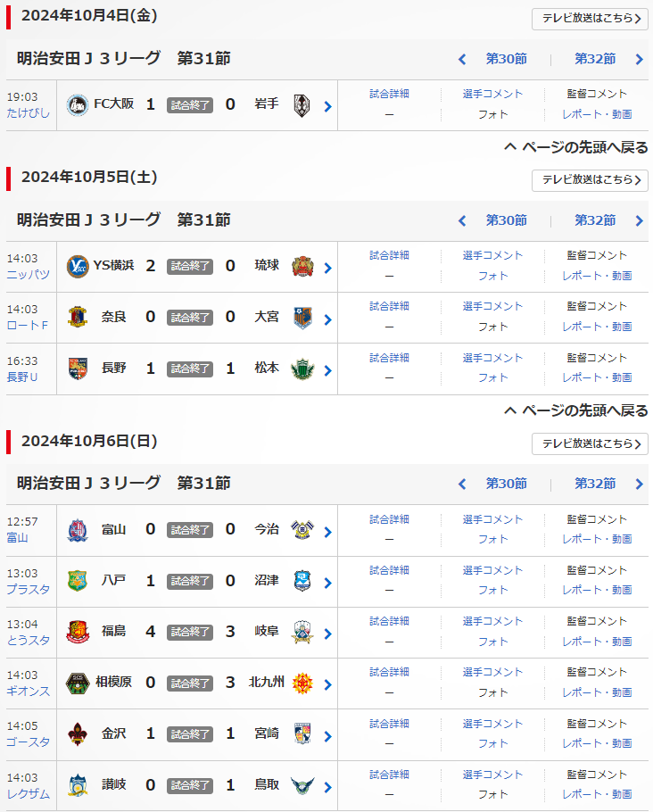Expand match arrow for 讃岐 vs 鳥取

[x=327, y=787]
